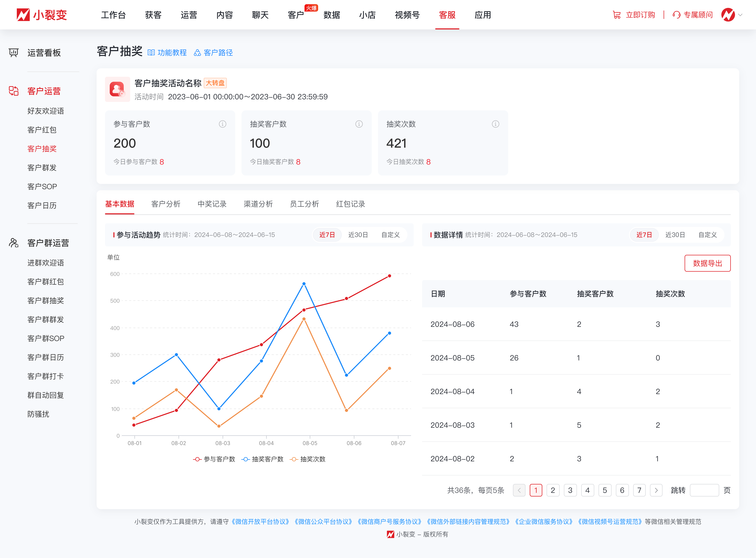The image size is (756, 558).
Task: Select 自定义 in 数据详情 panel
Action: (x=707, y=235)
